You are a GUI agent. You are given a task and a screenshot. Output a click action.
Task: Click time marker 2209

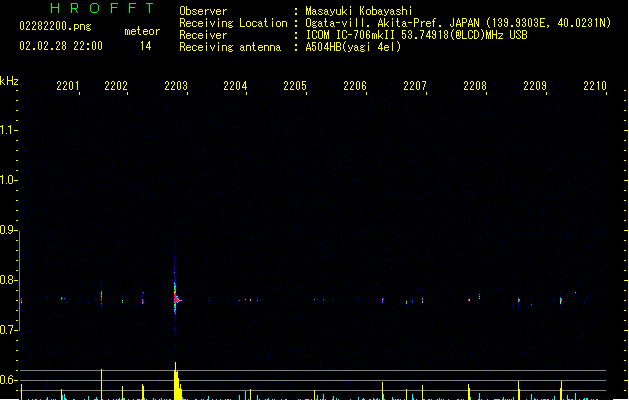pos(535,86)
